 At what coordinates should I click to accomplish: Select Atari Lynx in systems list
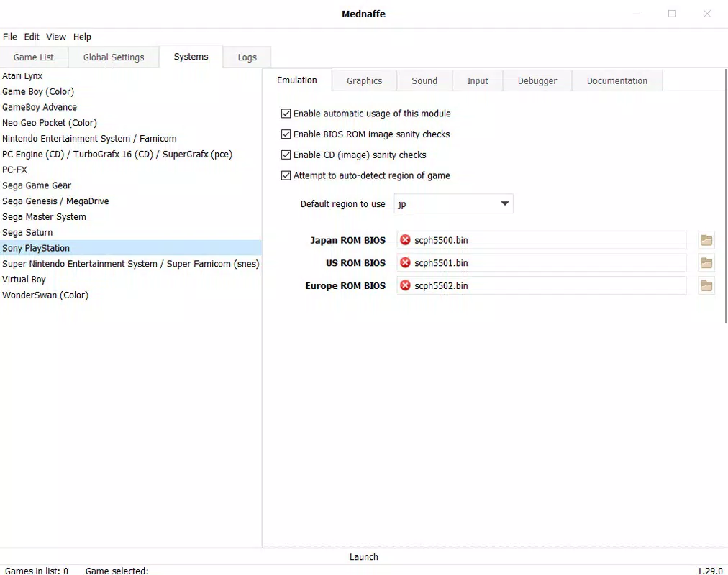coord(131,76)
